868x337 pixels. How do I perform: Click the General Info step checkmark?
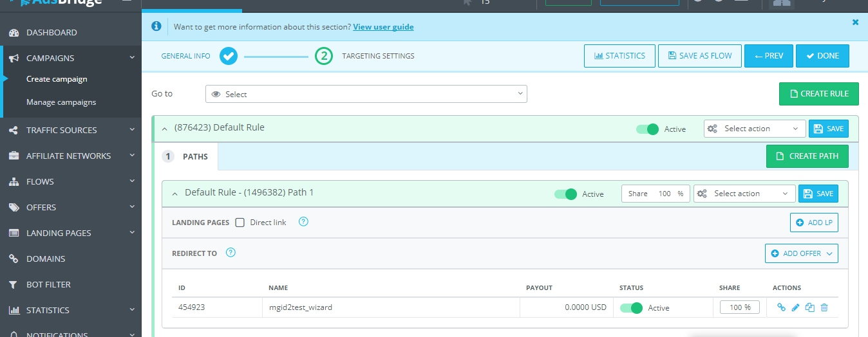pos(228,56)
